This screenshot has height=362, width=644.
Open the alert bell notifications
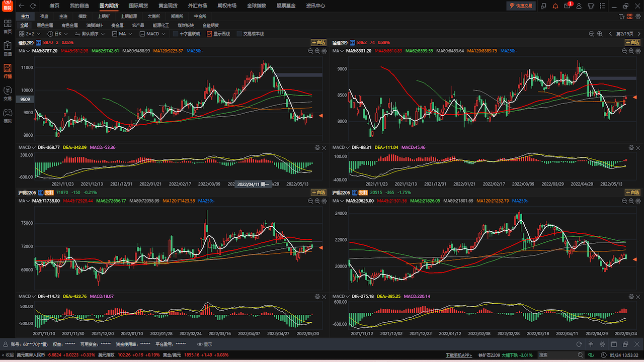click(x=555, y=6)
